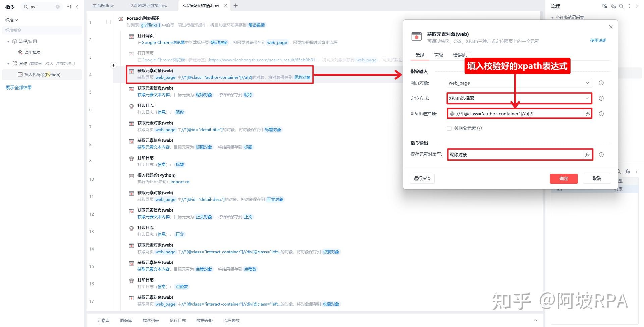Confirm the dialog with the 确定 button
The height and width of the screenshot is (327, 644).
click(563, 178)
